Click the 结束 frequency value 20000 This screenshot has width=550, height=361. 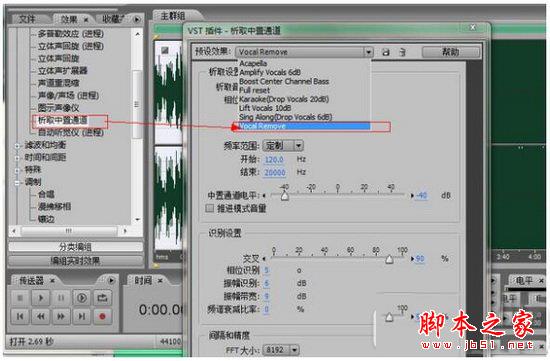275,172
